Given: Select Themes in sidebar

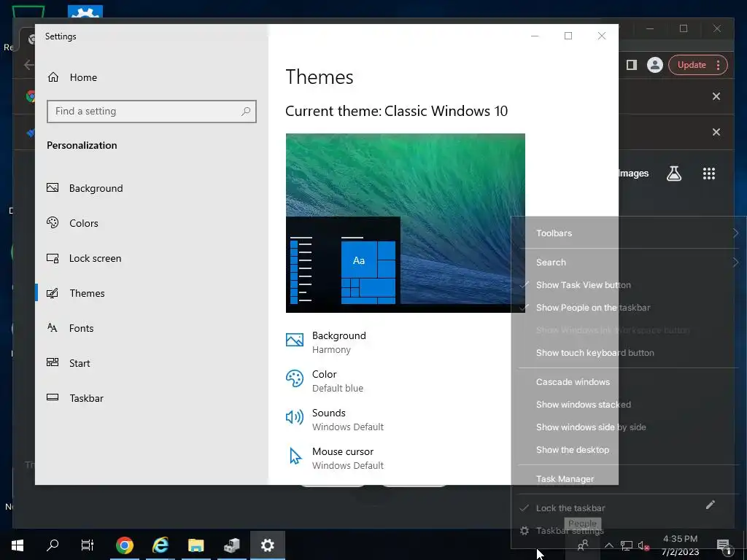Looking at the screenshot, I should pos(76,293).
